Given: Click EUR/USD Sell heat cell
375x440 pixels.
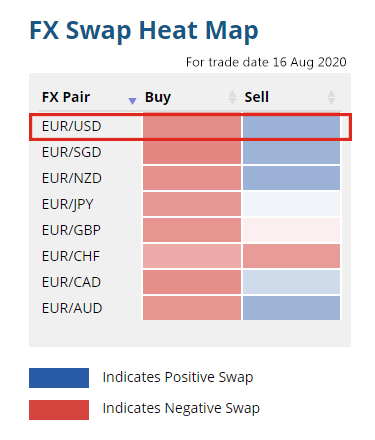Looking at the screenshot, I should click(x=291, y=126).
